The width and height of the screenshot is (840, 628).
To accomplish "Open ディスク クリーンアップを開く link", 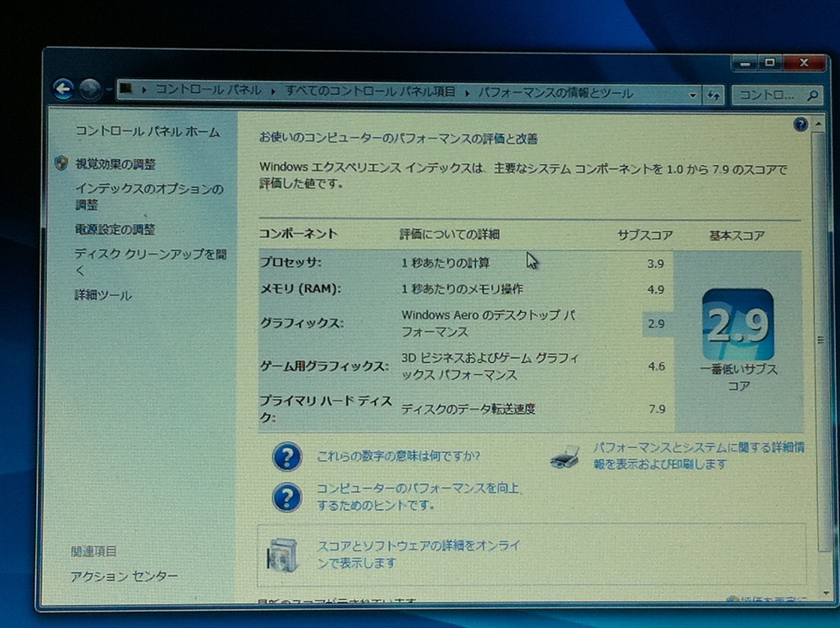I will coord(150,262).
